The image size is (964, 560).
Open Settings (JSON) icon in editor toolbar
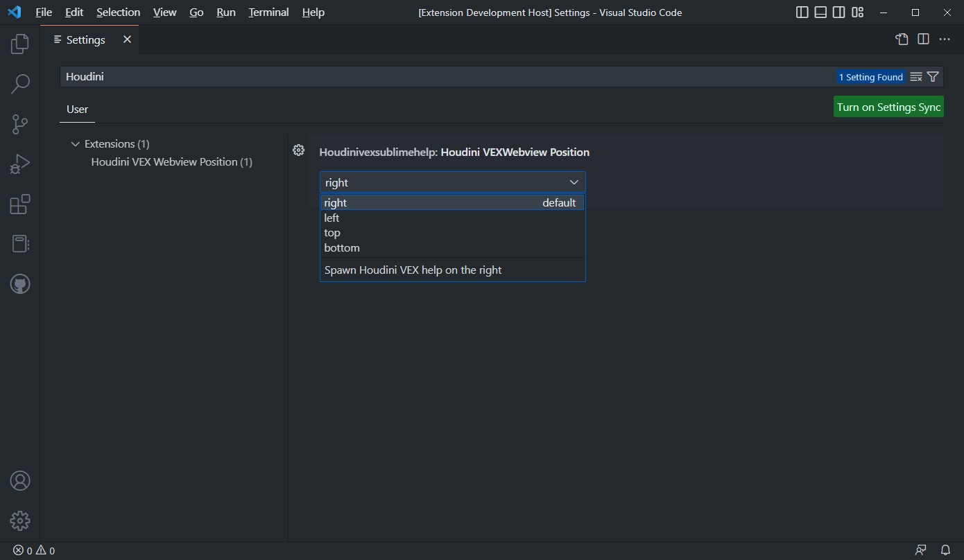[x=902, y=40]
